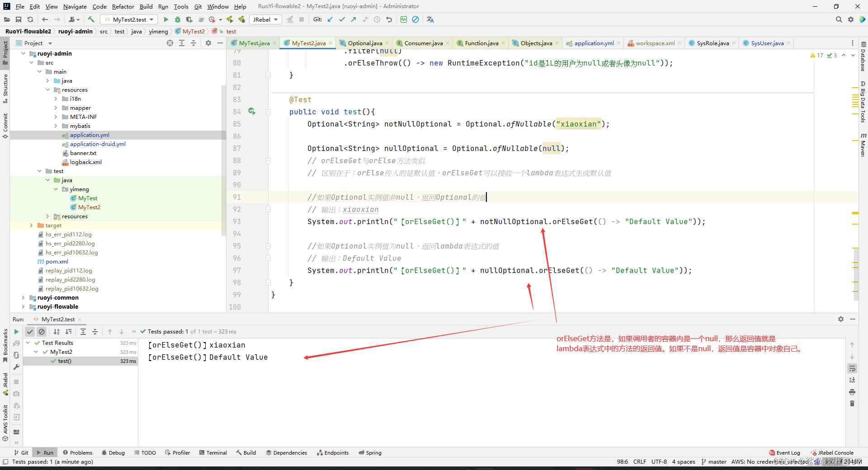Open the Navigate menu
The image size is (868, 470).
(75, 6)
